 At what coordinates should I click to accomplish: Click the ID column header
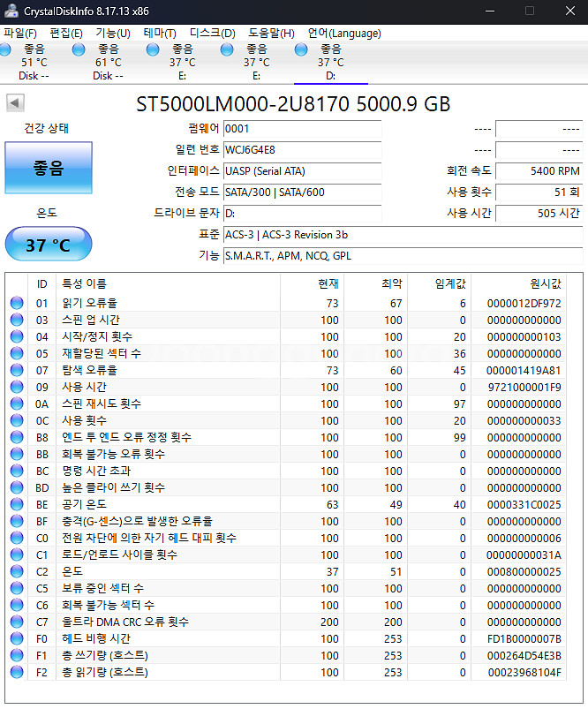(x=41, y=284)
